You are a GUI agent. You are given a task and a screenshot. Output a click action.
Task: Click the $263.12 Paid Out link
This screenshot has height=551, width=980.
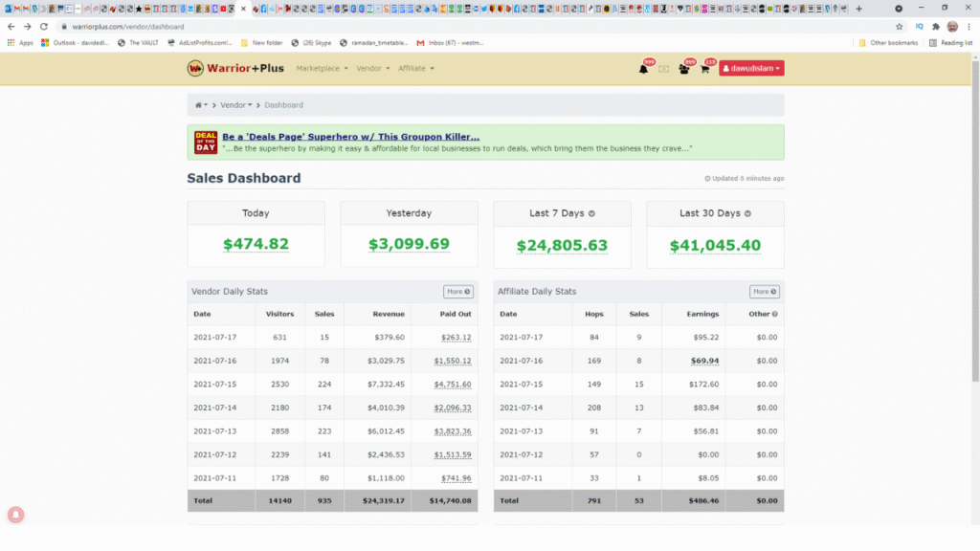[456, 337]
